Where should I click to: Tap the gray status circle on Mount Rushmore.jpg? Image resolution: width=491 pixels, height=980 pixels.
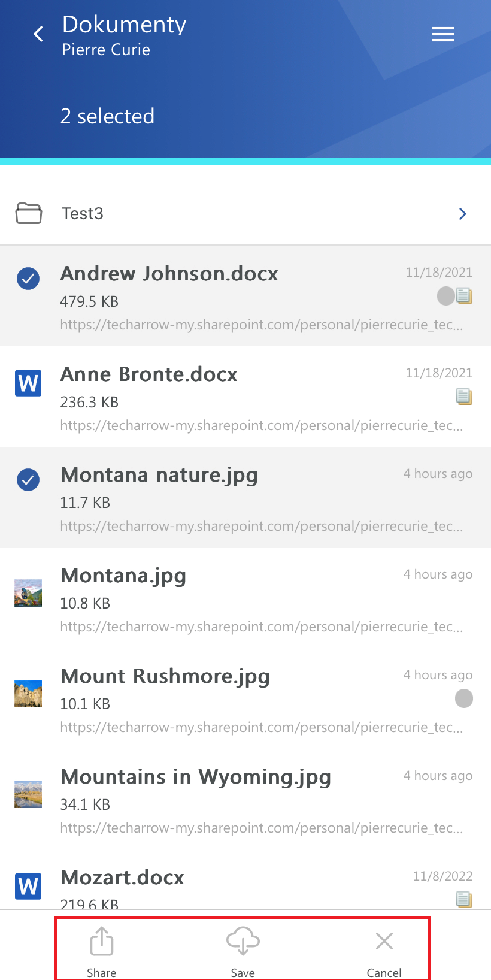pos(464,698)
